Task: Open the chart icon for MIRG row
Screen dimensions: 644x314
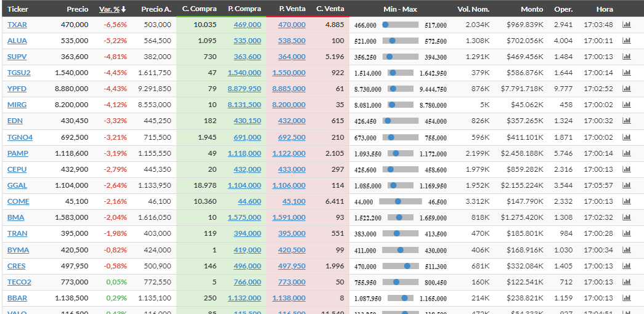Action: [626, 105]
